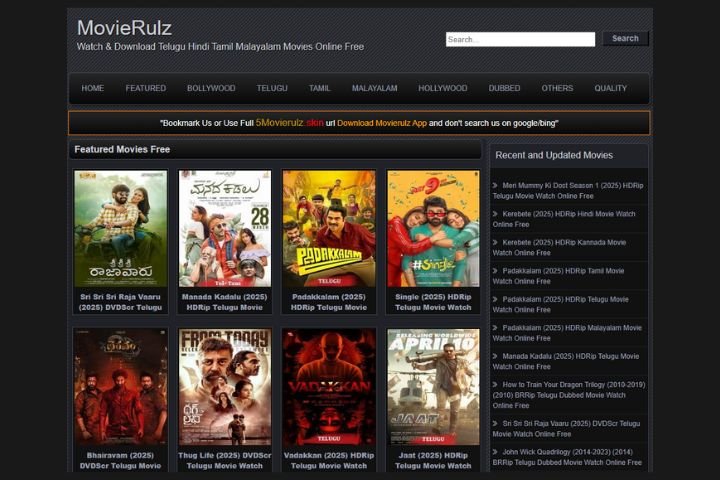The height and width of the screenshot is (480, 720).
Task: Click Recent and Updated Movies heading
Action: click(554, 155)
